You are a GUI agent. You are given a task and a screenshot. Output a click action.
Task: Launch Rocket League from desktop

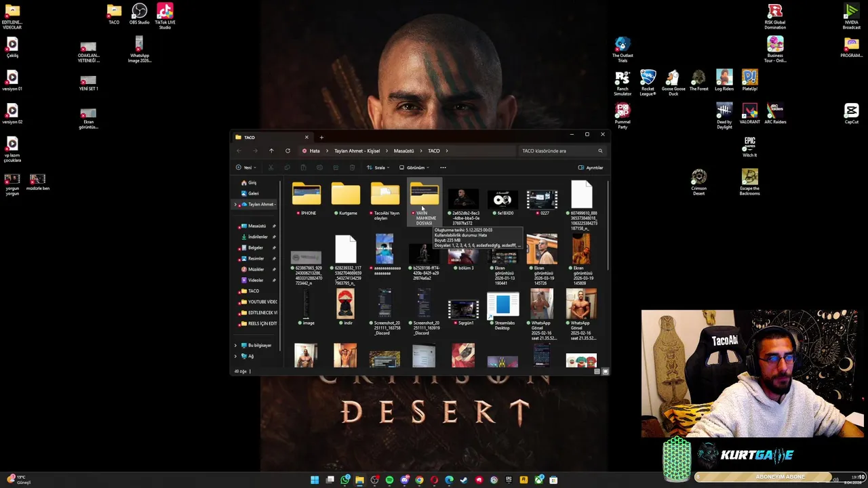(x=648, y=83)
